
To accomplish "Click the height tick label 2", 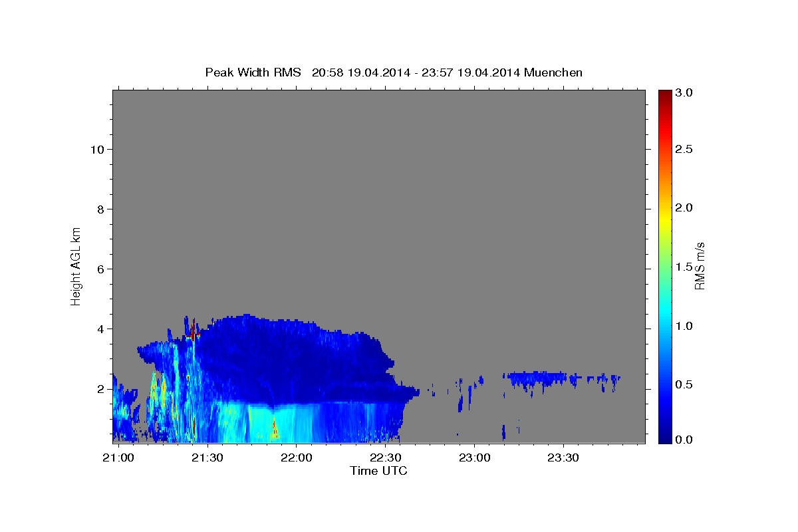I will coord(100,388).
